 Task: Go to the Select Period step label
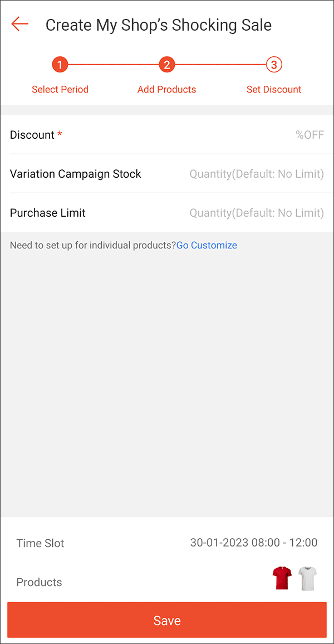60,89
